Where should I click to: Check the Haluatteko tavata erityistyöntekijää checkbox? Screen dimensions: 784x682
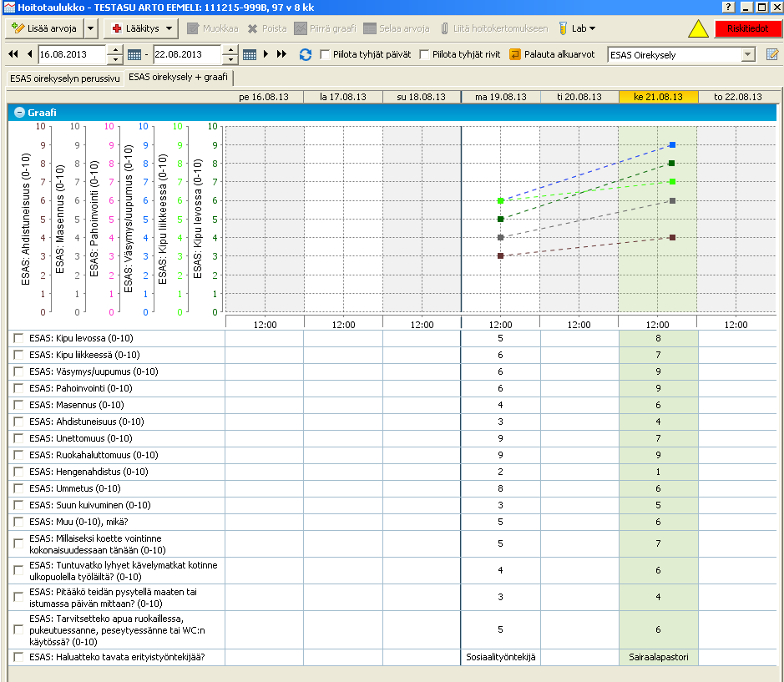pos(18,657)
